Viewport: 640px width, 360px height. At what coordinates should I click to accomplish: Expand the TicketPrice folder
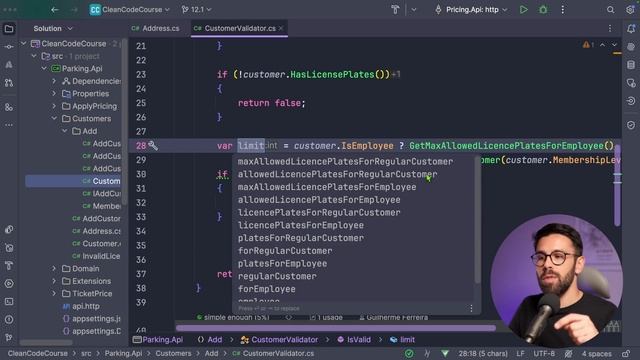pyautogui.click(x=54, y=293)
